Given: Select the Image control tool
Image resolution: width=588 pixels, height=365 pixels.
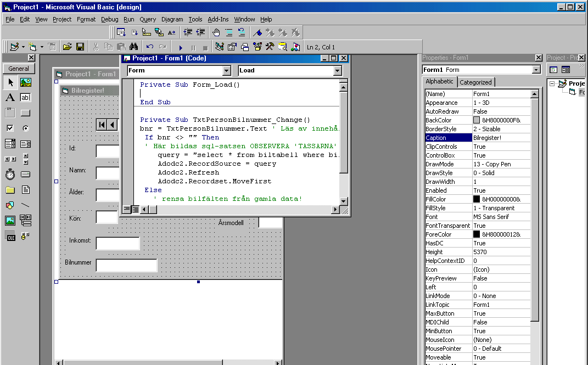Looking at the screenshot, I should 10,220.
